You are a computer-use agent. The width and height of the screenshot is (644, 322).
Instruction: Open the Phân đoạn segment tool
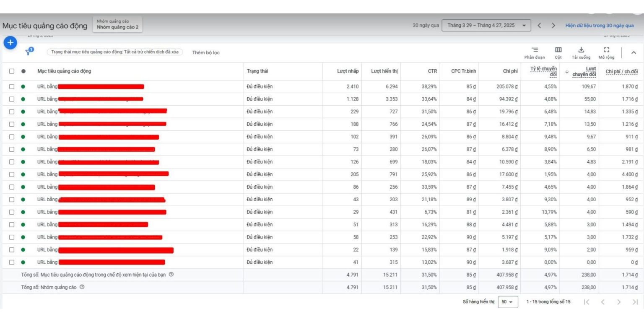coord(535,53)
